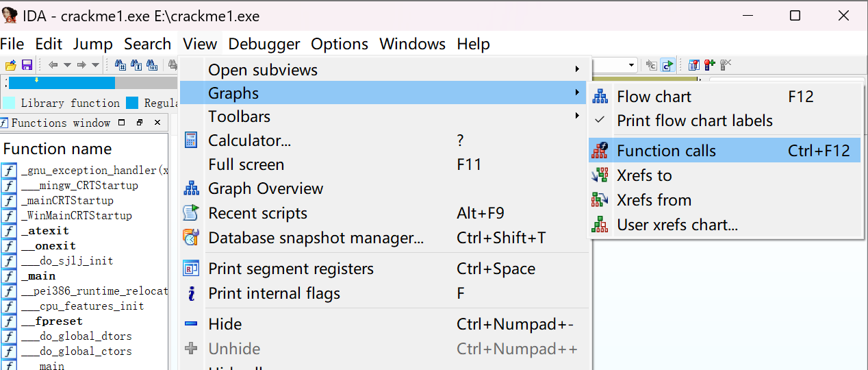Open the Debugger menu
The height and width of the screenshot is (370, 868).
264,44
